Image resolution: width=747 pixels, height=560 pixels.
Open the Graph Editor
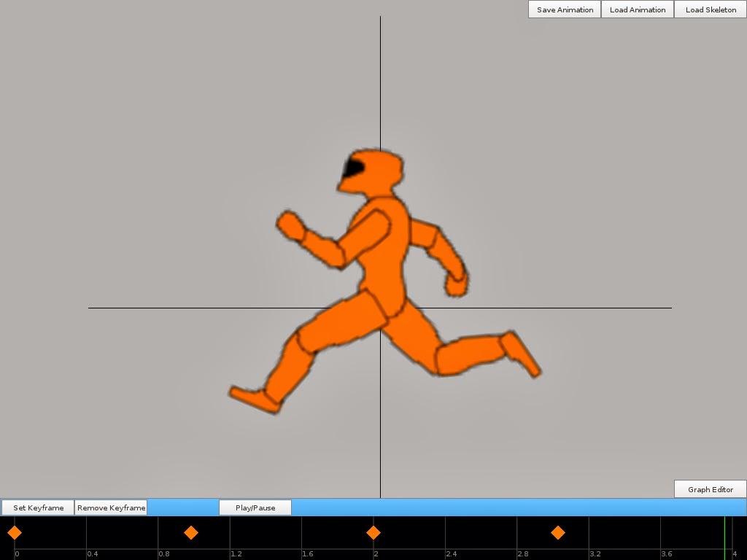(710, 489)
